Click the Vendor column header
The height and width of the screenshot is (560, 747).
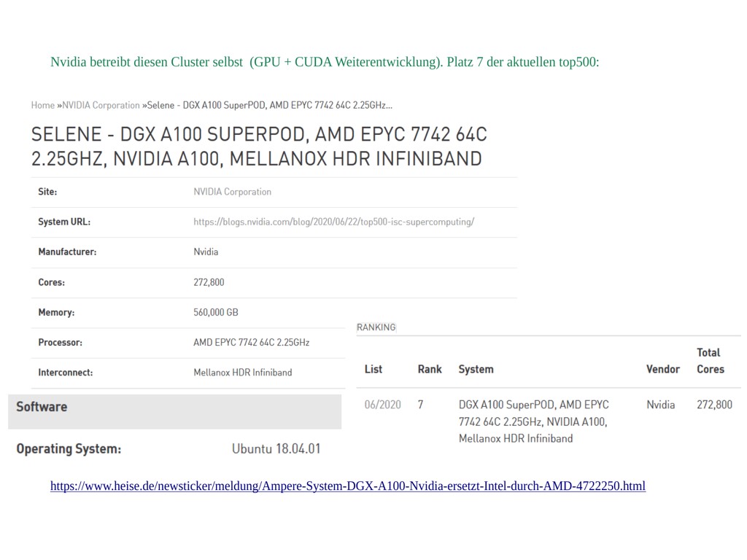[x=662, y=369]
